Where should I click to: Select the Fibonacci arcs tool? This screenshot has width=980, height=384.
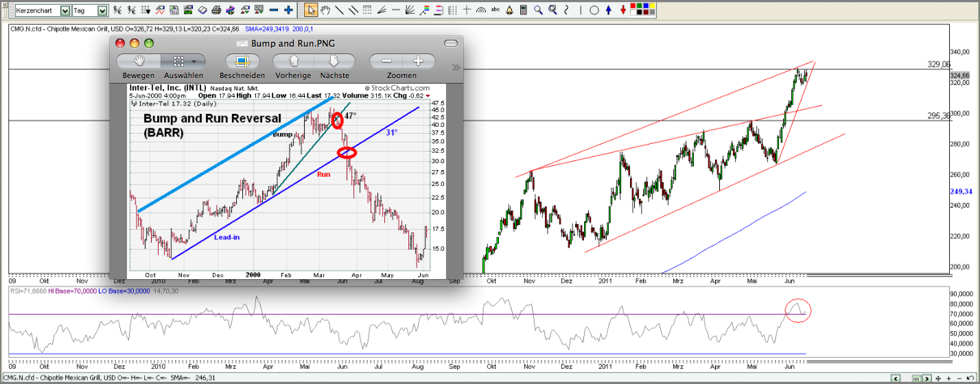tap(481, 10)
